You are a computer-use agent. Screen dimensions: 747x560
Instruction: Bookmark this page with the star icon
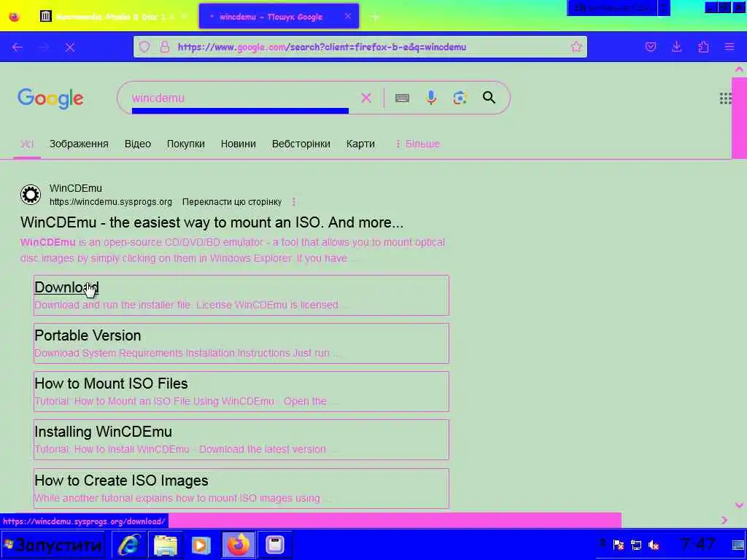576,47
